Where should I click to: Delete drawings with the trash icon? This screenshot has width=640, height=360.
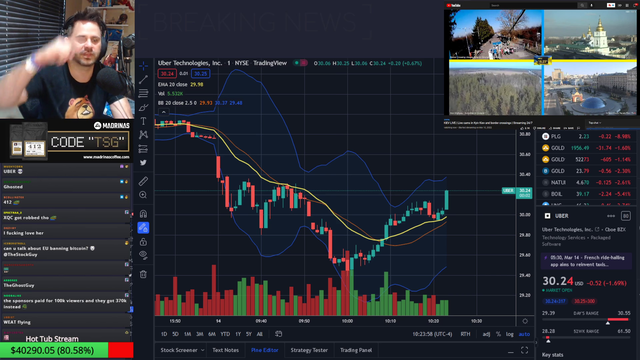pos(143,274)
